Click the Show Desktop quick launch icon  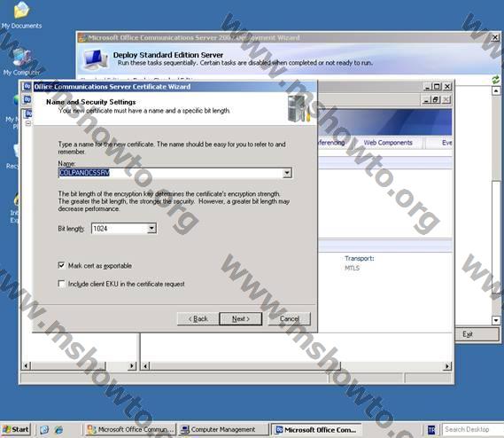pos(44,430)
